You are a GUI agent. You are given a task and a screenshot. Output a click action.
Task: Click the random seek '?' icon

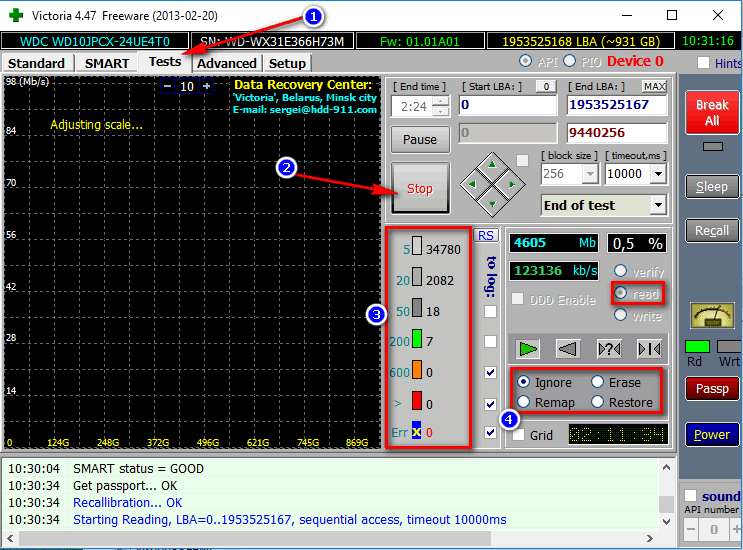609,350
